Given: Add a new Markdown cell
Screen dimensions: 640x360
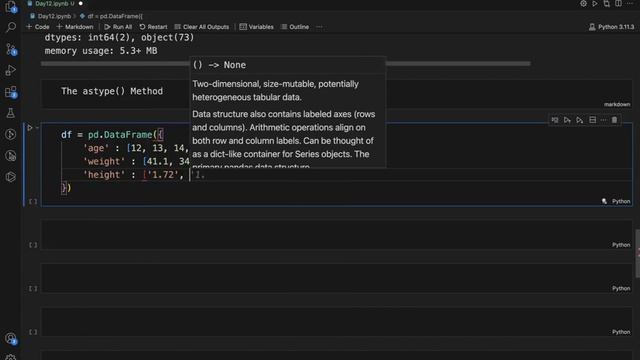Looking at the screenshot, I should [75, 27].
